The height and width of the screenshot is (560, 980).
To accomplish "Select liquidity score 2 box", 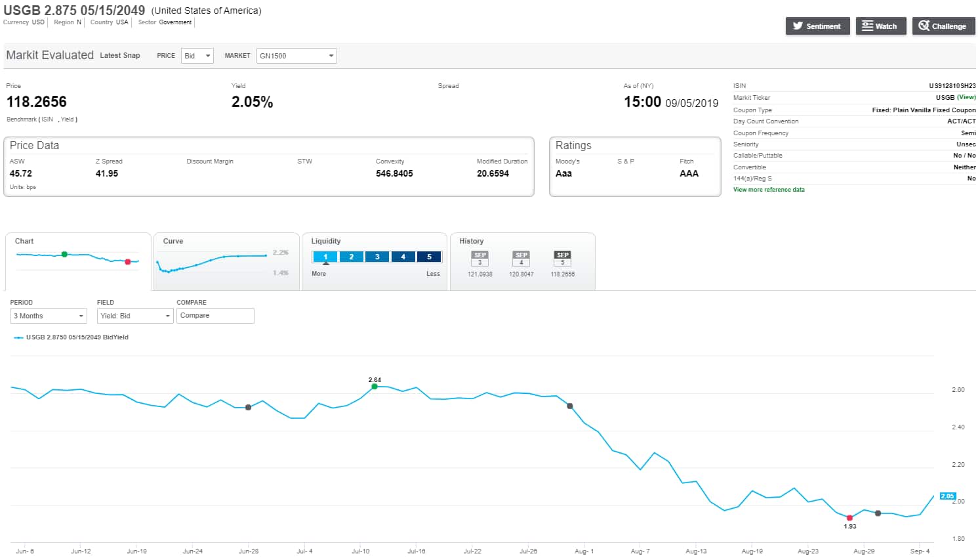I will pyautogui.click(x=352, y=257).
